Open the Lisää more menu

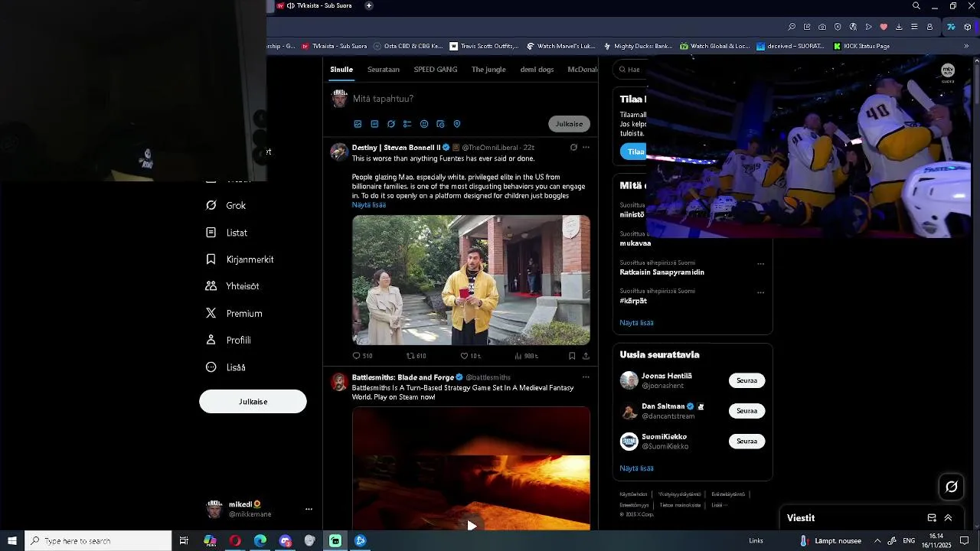(225, 367)
